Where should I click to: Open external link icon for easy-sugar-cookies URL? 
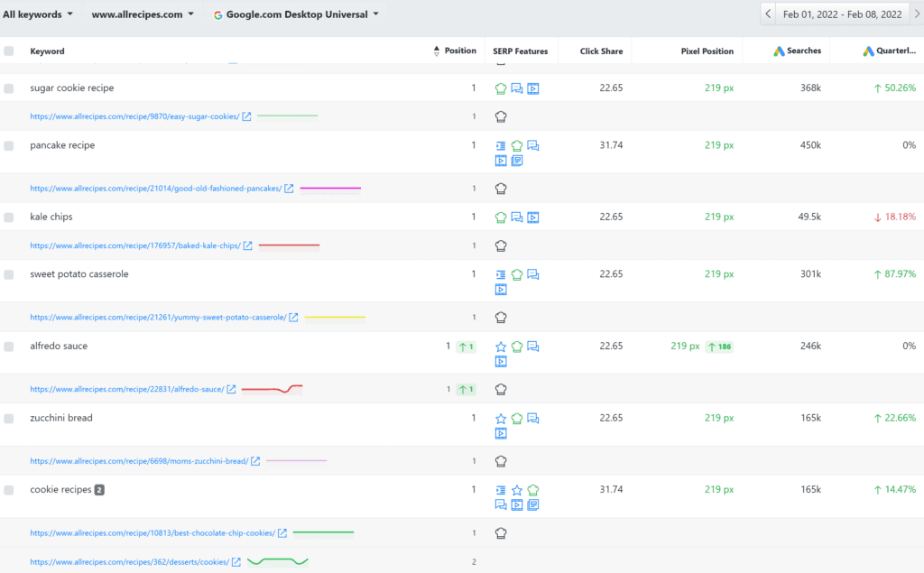247,116
